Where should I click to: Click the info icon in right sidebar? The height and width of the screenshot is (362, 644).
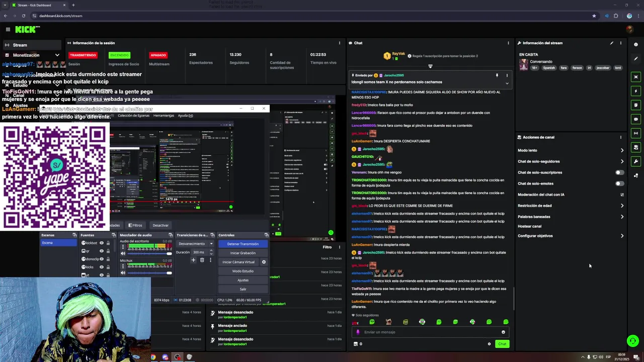pos(636,45)
